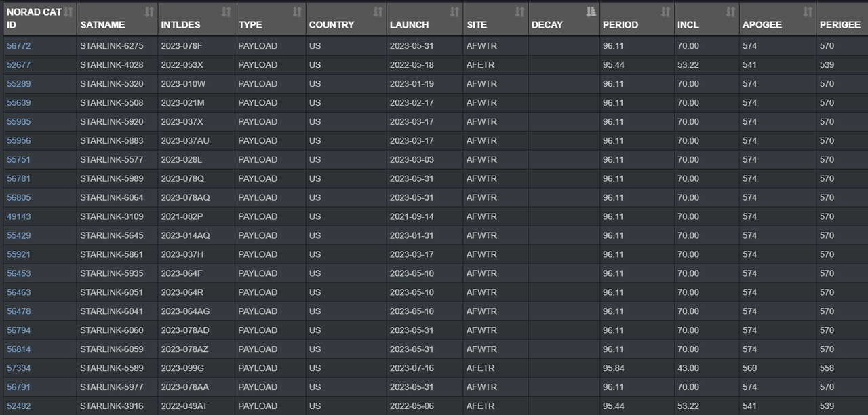The height and width of the screenshot is (415, 868).
Task: Open NORAD ID 56772 link
Action: pos(18,46)
